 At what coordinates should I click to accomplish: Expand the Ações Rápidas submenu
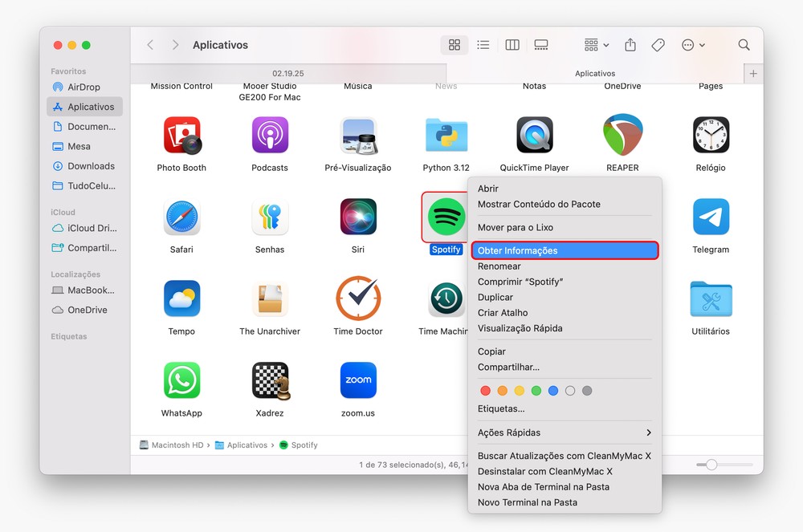(564, 433)
